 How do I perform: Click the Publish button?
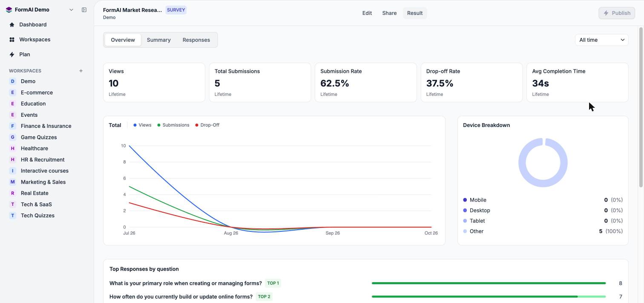coord(617,13)
